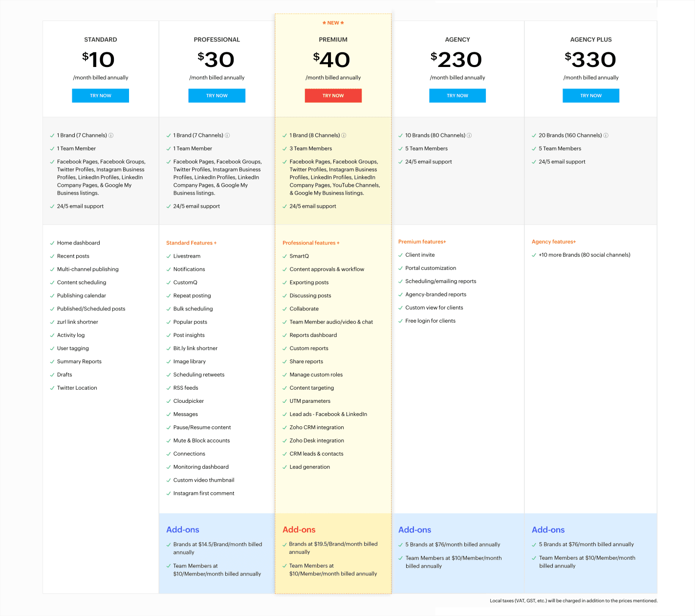Click TRY NOW under the Agency plan

(457, 95)
